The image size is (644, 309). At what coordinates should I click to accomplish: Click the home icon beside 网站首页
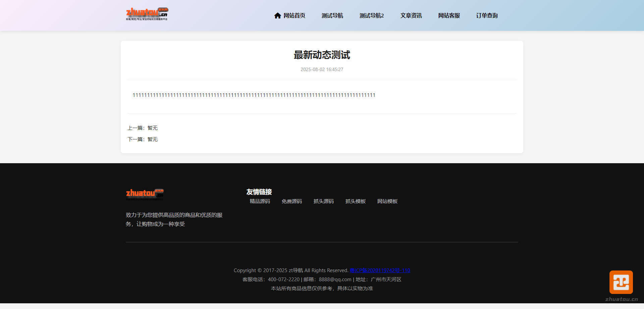(277, 15)
